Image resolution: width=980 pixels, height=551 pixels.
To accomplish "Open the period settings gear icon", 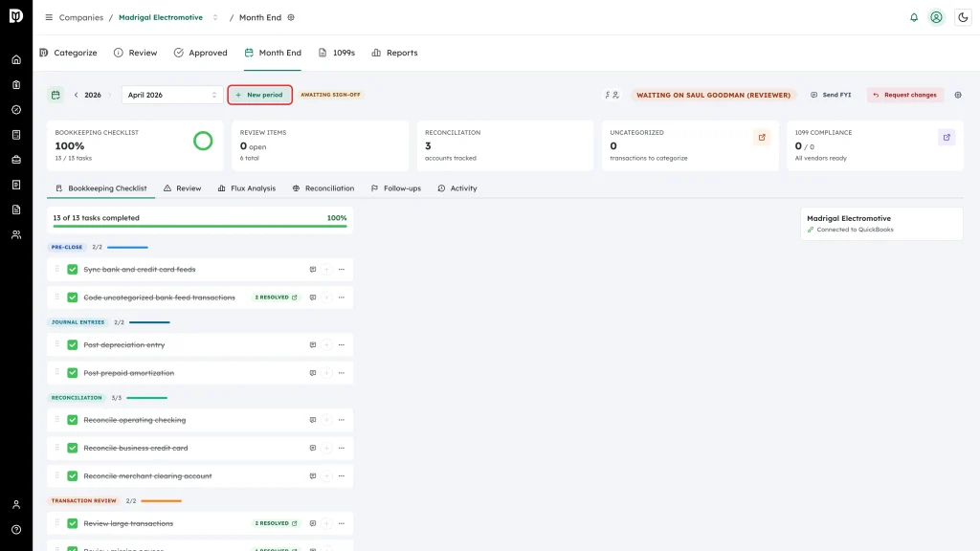I will tap(958, 95).
